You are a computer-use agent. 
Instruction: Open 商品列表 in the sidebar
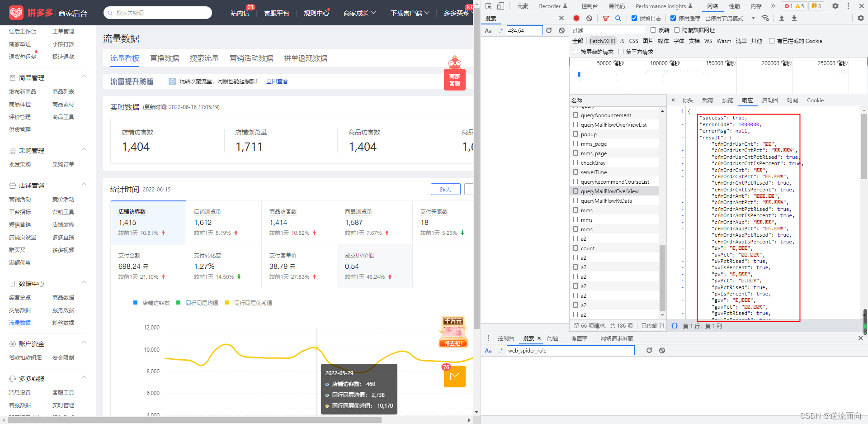point(63,92)
